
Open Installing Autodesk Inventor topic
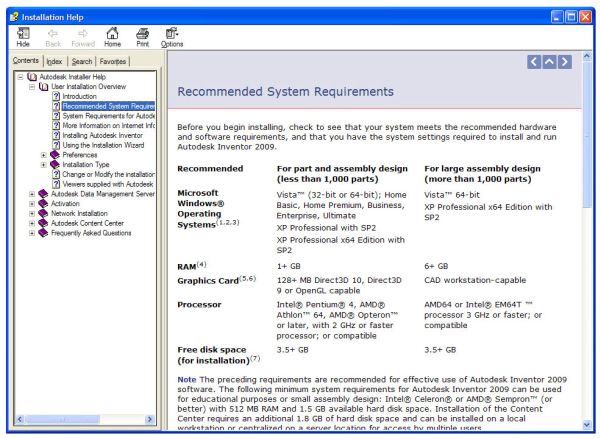pos(103,135)
